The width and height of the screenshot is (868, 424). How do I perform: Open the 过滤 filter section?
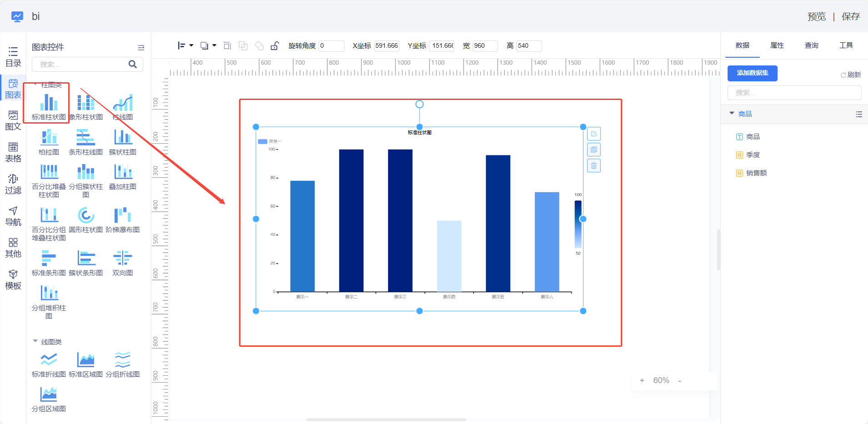point(13,184)
